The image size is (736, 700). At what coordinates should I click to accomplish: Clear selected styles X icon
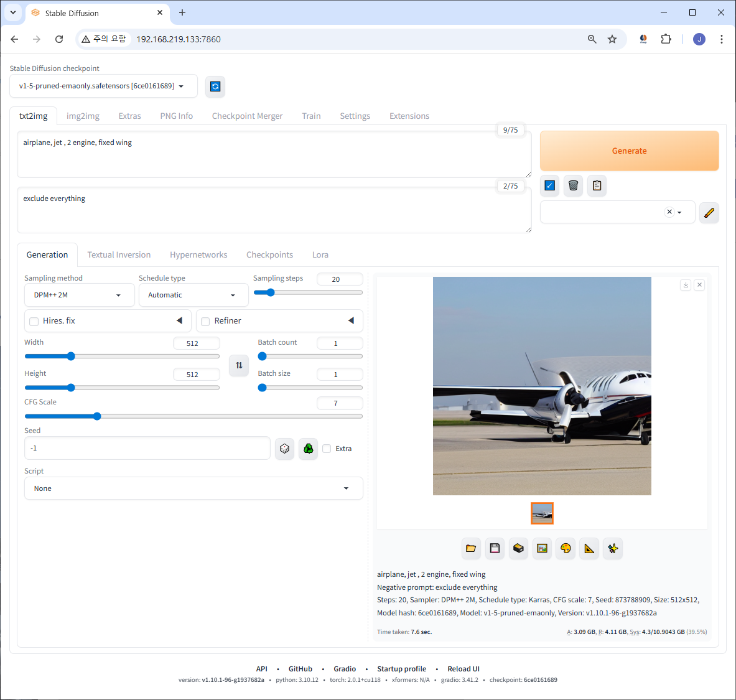point(669,212)
